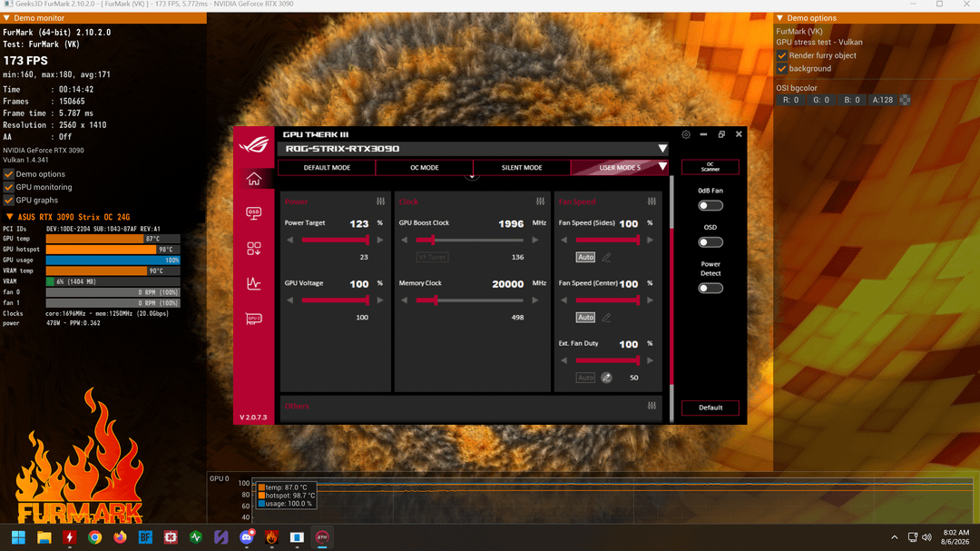This screenshot has height=551, width=980.
Task: Open Power panel slider settings icon
Action: [x=380, y=202]
